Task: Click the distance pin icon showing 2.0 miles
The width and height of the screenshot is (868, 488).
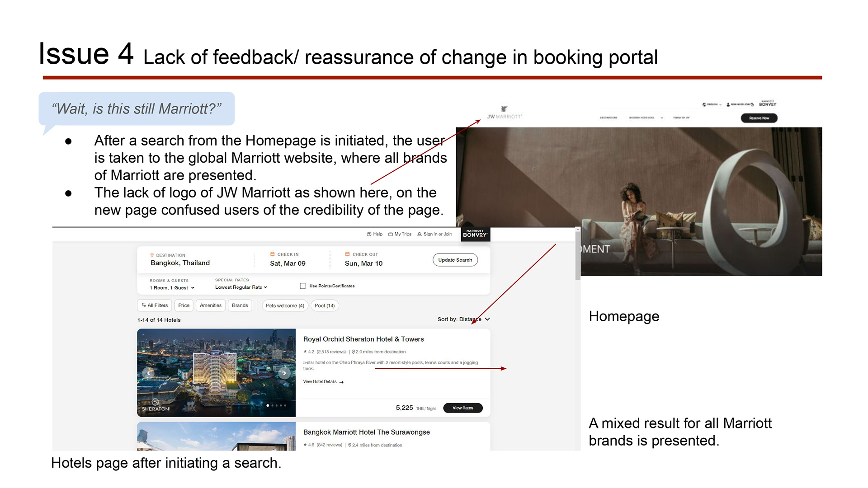Action: (353, 352)
